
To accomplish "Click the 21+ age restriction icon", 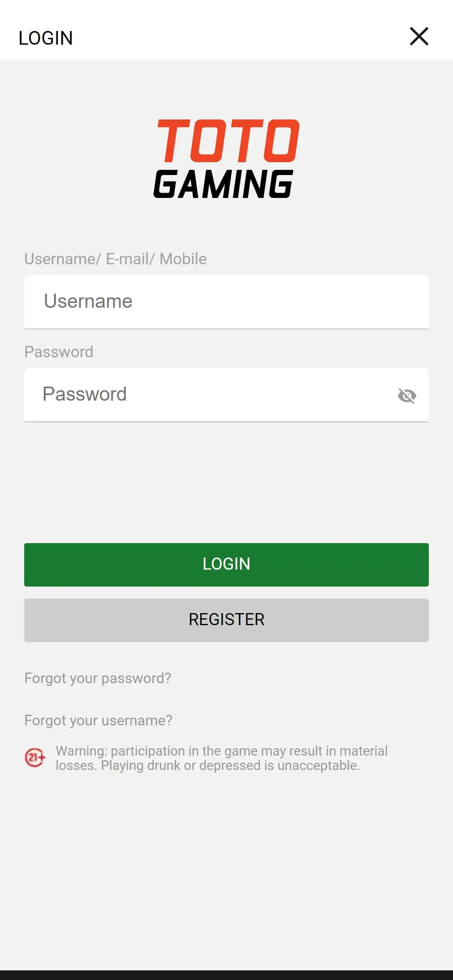I will pyautogui.click(x=35, y=758).
